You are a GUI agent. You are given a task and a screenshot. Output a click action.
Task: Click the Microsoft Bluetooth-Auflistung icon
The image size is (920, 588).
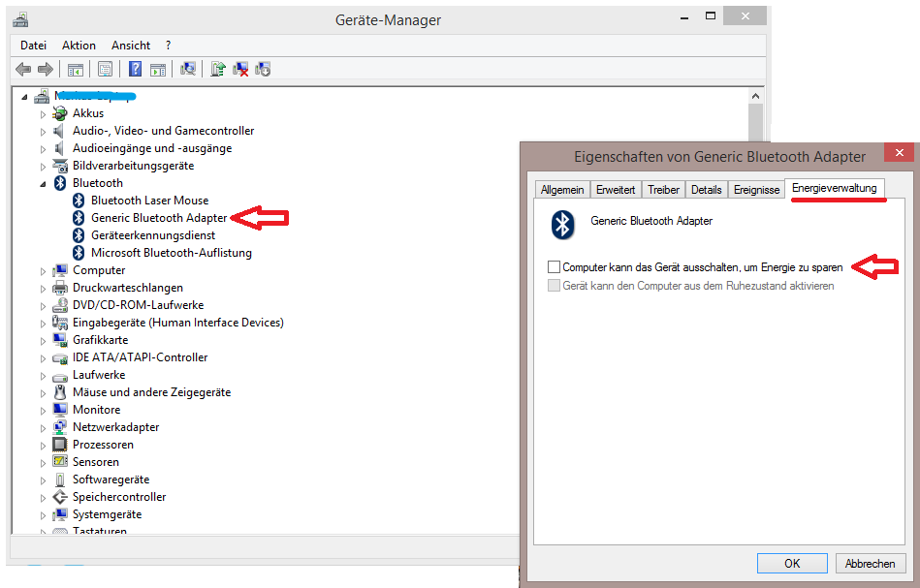click(x=79, y=253)
